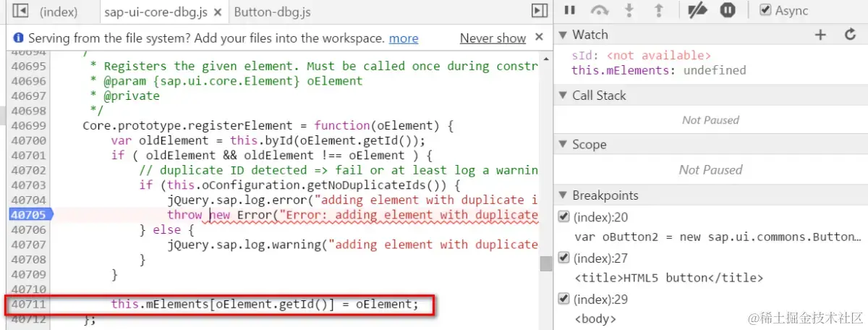
Task: Disable the (index):29 breakpoint
Action: tap(564, 298)
